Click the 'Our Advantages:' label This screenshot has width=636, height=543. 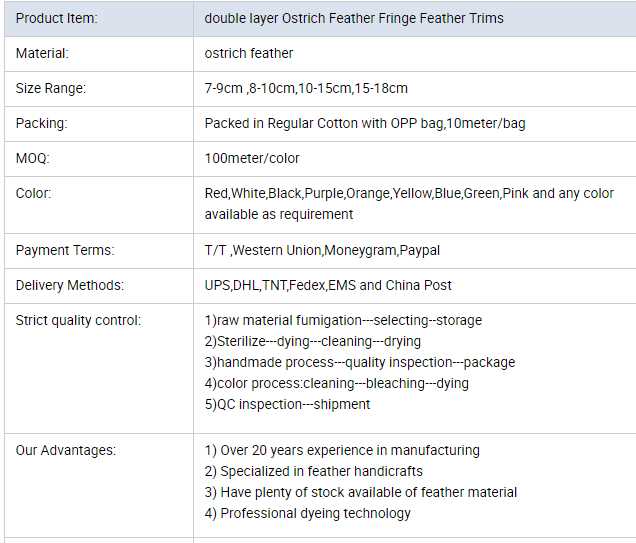click(x=66, y=450)
